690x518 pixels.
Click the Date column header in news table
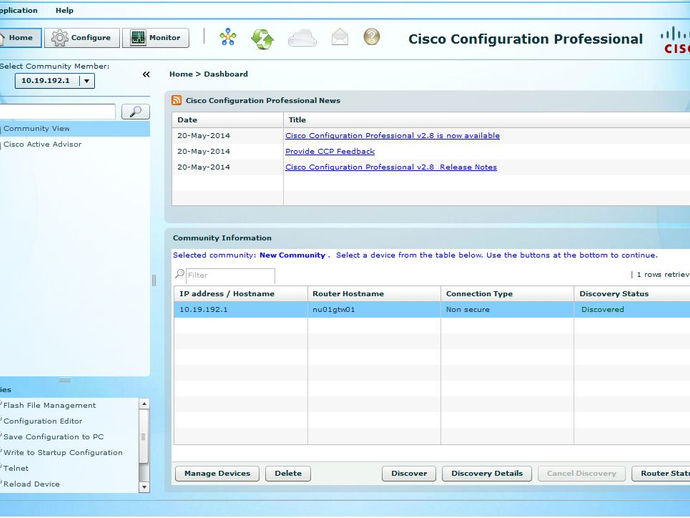click(228, 120)
